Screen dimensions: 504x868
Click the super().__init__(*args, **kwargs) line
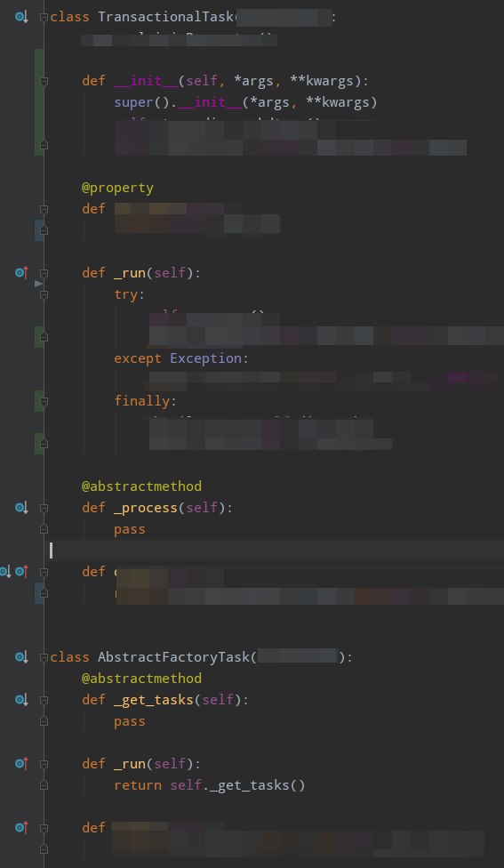[245, 102]
